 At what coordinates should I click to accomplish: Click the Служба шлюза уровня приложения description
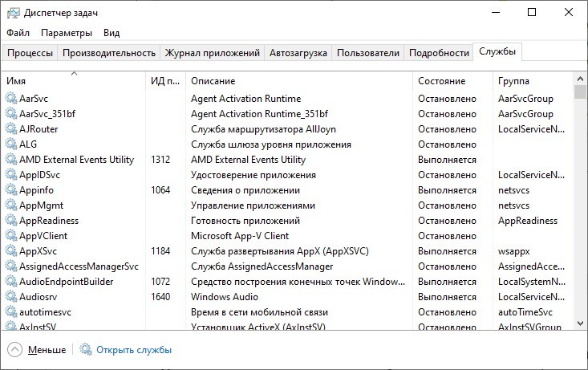(x=271, y=144)
